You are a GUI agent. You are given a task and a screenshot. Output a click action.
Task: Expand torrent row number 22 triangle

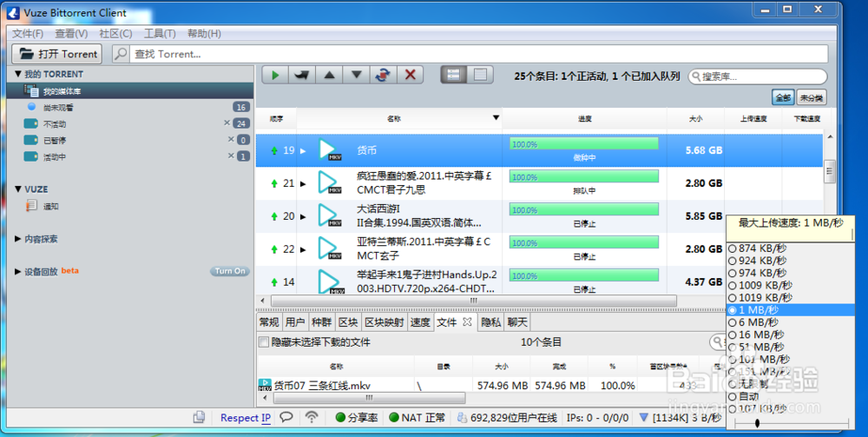tap(303, 250)
